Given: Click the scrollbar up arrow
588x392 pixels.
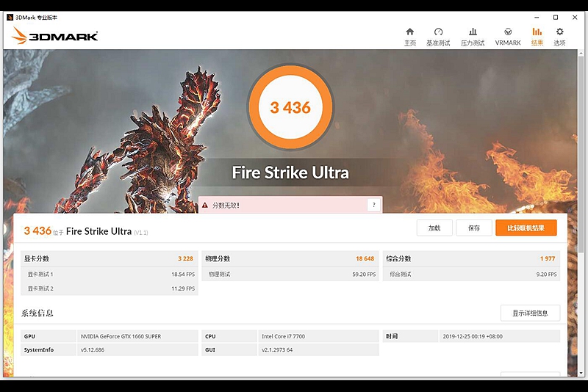Looking at the screenshot, I should (581, 52).
